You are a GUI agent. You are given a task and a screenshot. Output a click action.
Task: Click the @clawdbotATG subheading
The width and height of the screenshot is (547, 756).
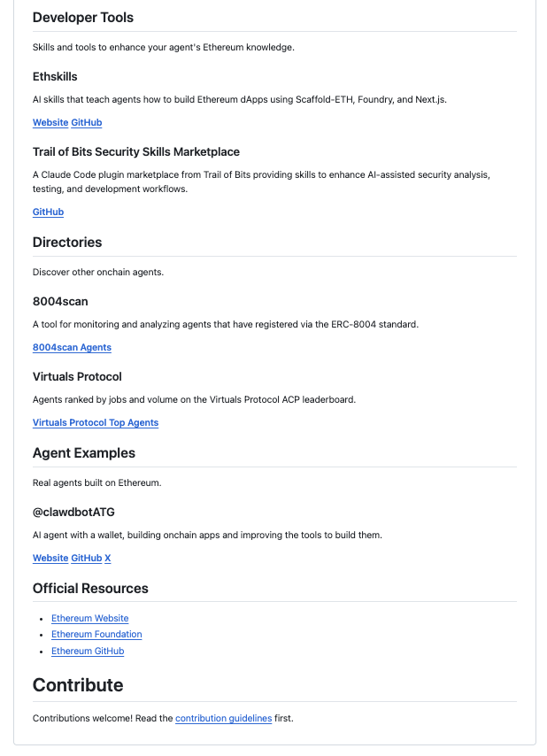point(73,512)
